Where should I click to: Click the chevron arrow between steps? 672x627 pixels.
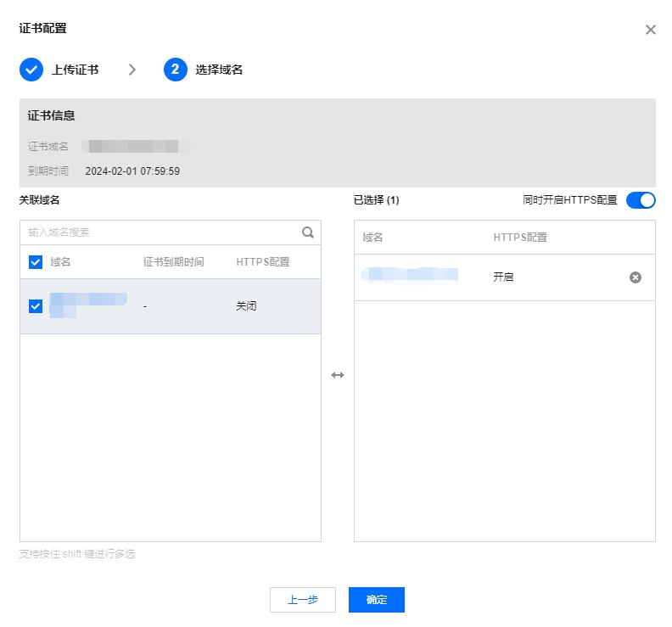pyautogui.click(x=132, y=70)
